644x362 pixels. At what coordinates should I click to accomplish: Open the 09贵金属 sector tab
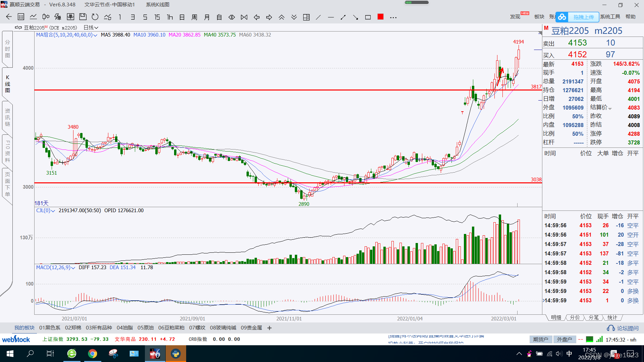point(251,328)
